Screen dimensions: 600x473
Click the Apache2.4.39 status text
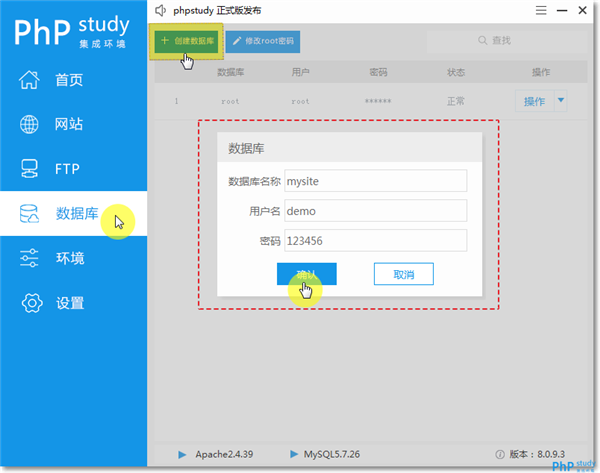click(224, 454)
